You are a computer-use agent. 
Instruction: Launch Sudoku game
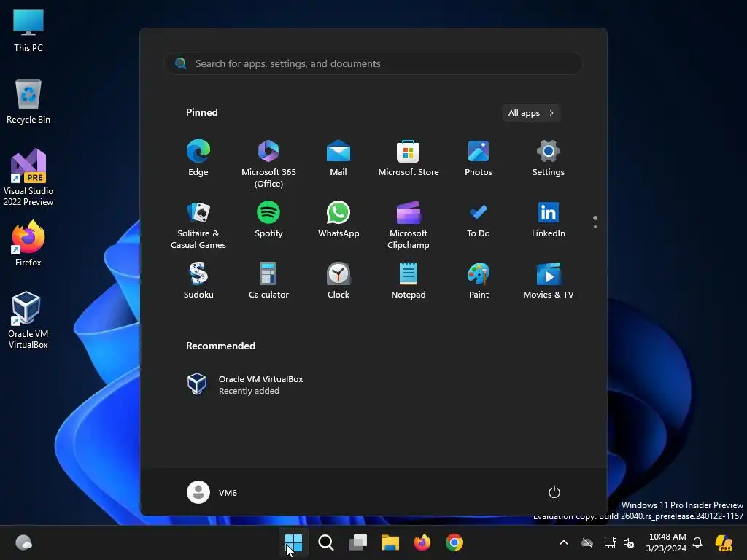click(x=198, y=281)
